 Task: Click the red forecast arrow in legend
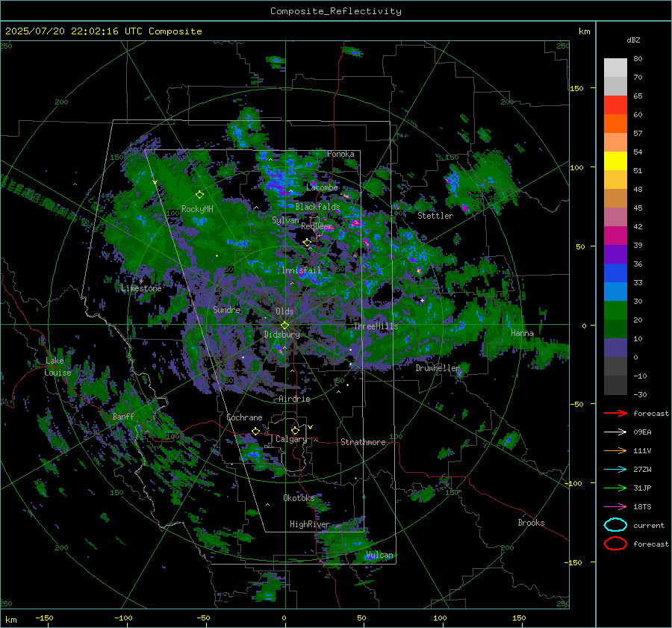pos(615,413)
